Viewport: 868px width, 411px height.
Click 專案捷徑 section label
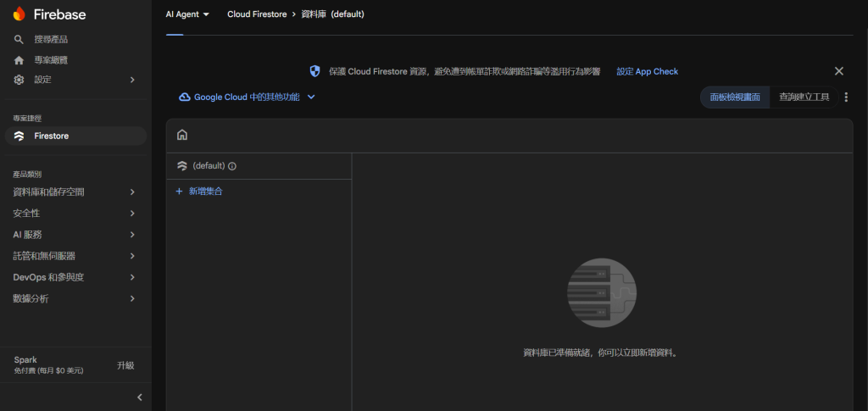point(27,119)
